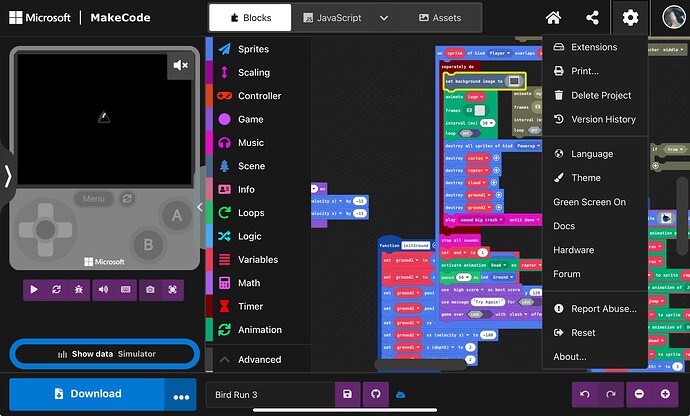This screenshot has height=416, width=690.
Task: Open Docs from the settings menu
Action: [x=595, y=226]
